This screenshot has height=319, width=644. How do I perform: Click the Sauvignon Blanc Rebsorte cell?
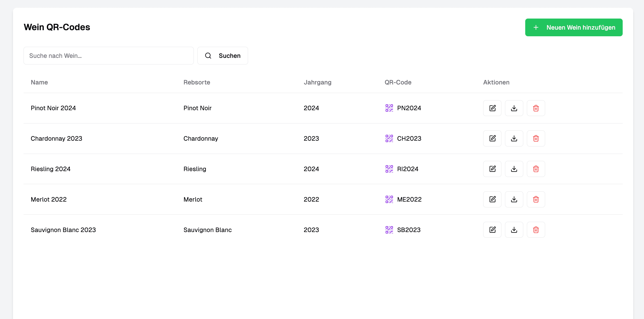pyautogui.click(x=208, y=230)
